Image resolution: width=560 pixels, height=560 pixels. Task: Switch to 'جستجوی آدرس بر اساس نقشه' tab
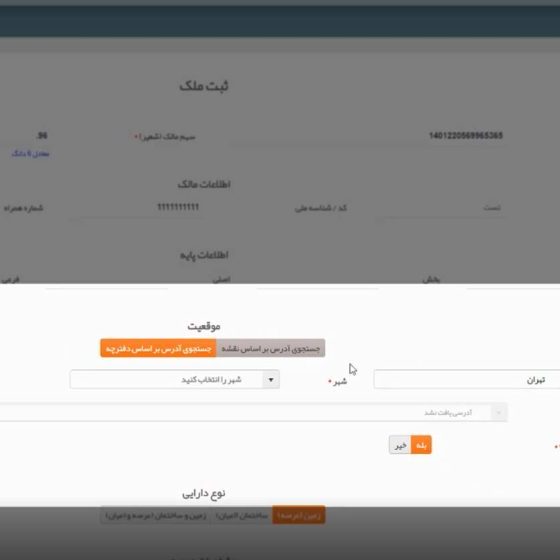click(271, 348)
